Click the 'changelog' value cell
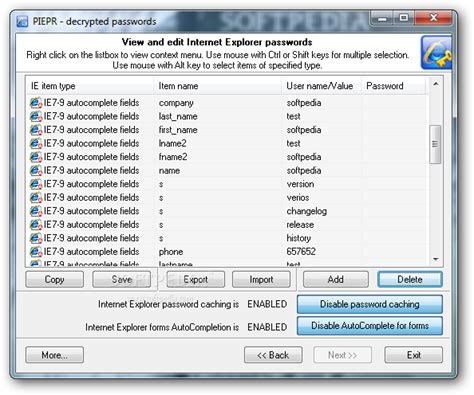This screenshot has width=474, height=395. [307, 211]
